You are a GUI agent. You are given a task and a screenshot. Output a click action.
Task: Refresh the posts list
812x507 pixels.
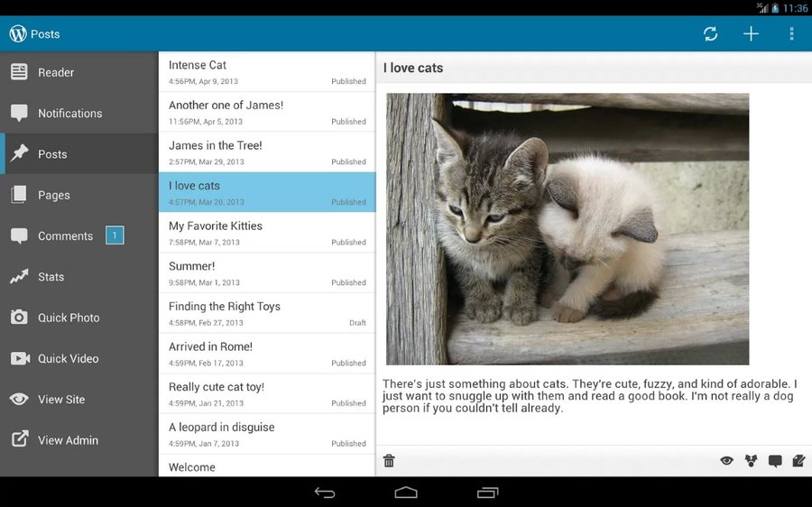point(711,33)
